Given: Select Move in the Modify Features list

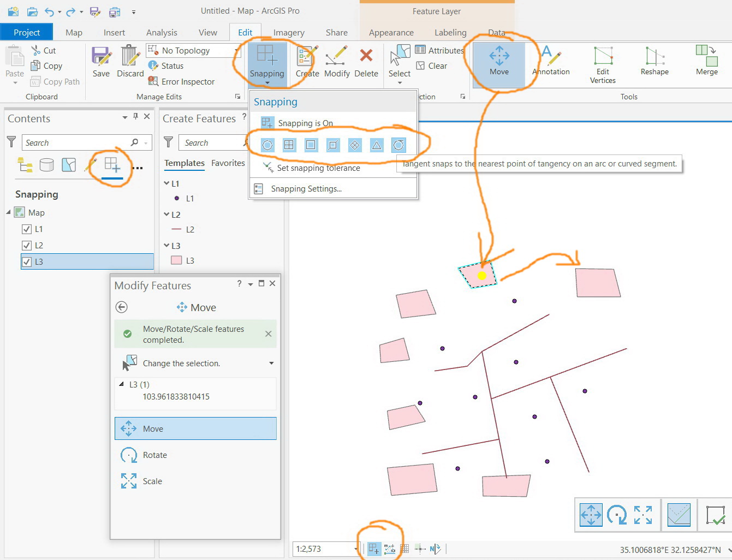Looking at the screenshot, I should pyautogui.click(x=195, y=428).
